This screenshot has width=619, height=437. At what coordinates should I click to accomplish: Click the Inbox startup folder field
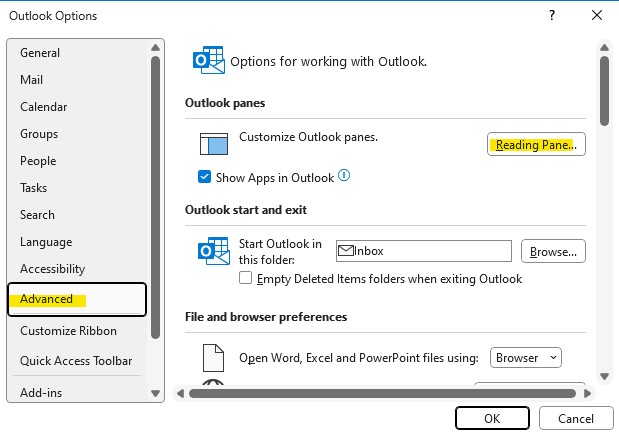click(x=424, y=251)
